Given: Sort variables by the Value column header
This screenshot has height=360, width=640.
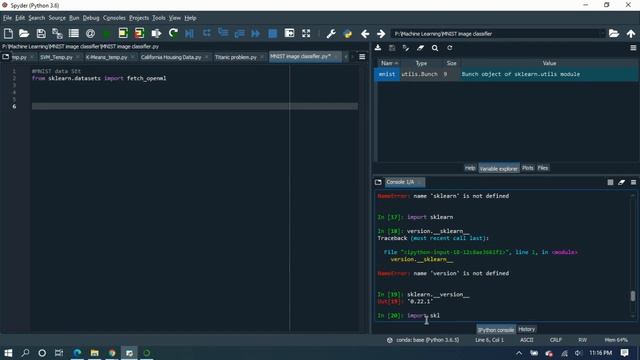Looking at the screenshot, I should [x=549, y=63].
